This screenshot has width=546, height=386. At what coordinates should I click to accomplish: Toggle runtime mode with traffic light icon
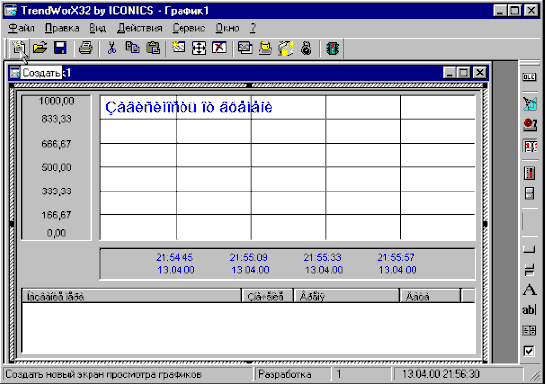tap(333, 48)
